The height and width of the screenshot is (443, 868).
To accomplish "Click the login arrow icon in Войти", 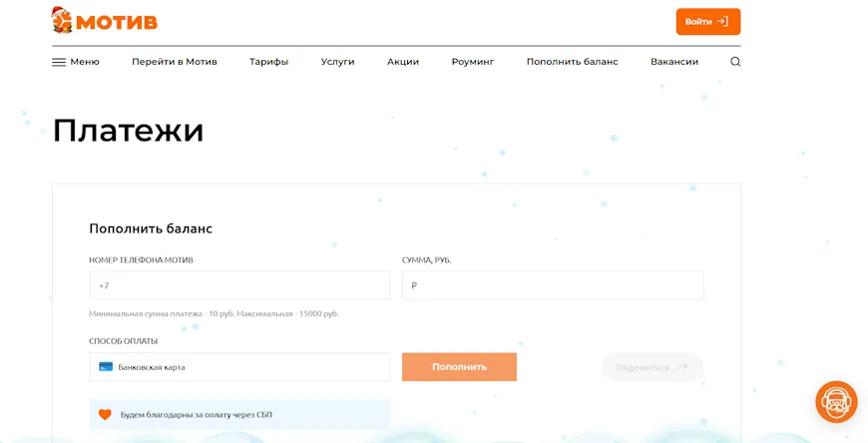I will click(x=722, y=22).
